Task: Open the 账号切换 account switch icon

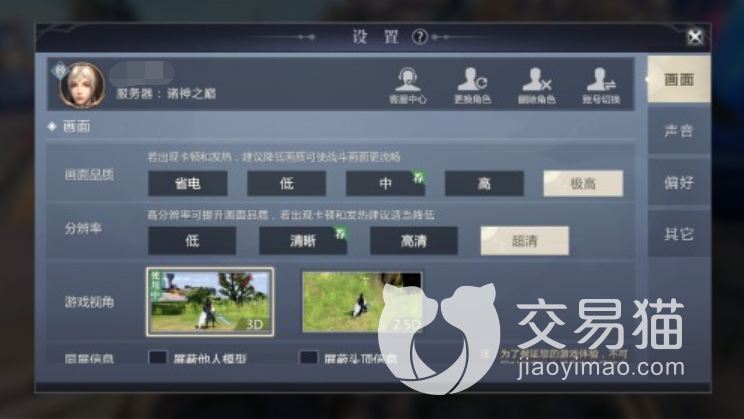Action: click(x=601, y=85)
